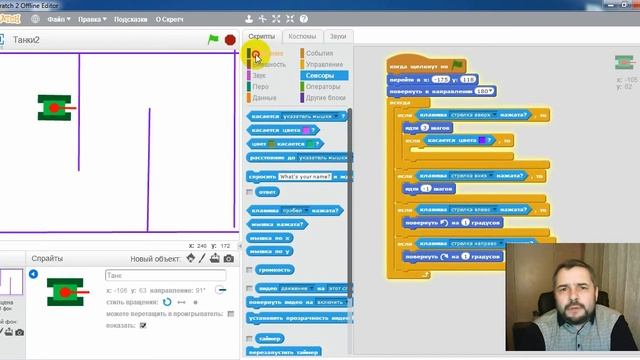Image resolution: width=640 pixels, height=360 pixels.
Task: Click x value field in 'перейти в x' block
Action: [440, 80]
